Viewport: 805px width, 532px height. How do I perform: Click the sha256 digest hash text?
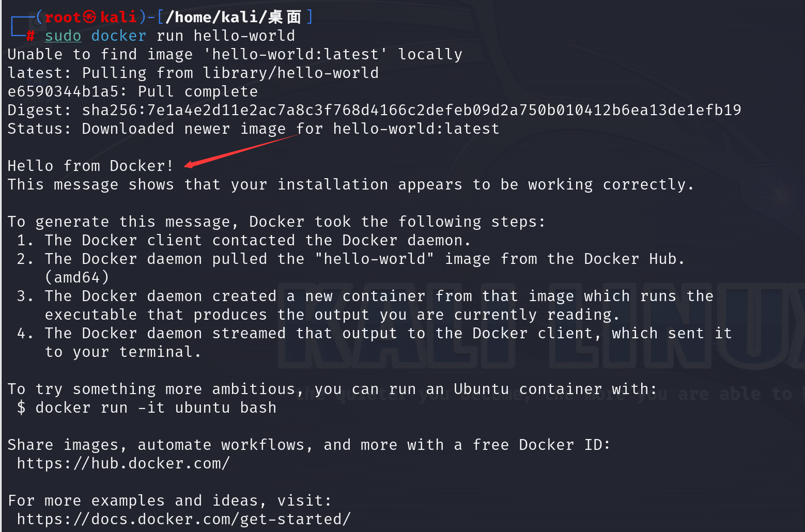[x=412, y=110]
